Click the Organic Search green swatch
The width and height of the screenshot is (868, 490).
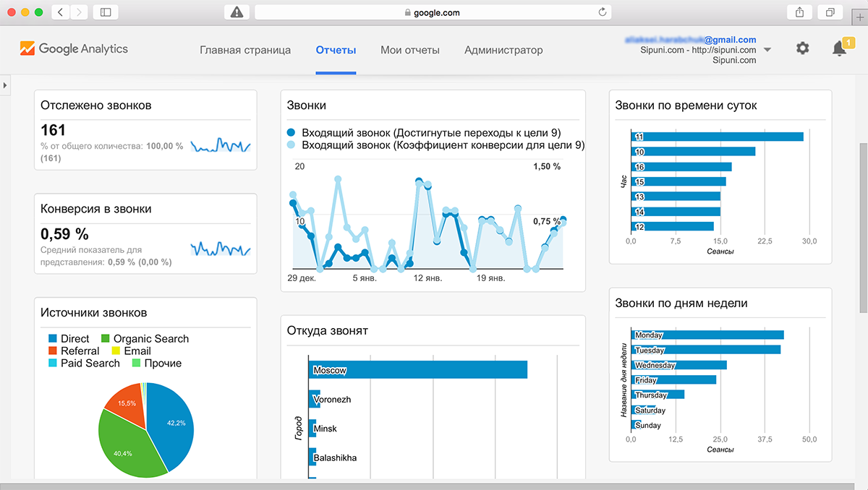point(106,338)
